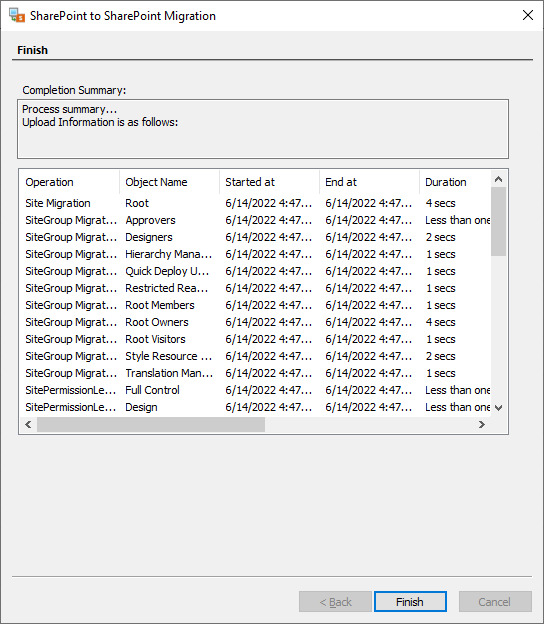Image resolution: width=544 pixels, height=624 pixels.
Task: Click the Upload Information is as follows line
Action: point(100,122)
